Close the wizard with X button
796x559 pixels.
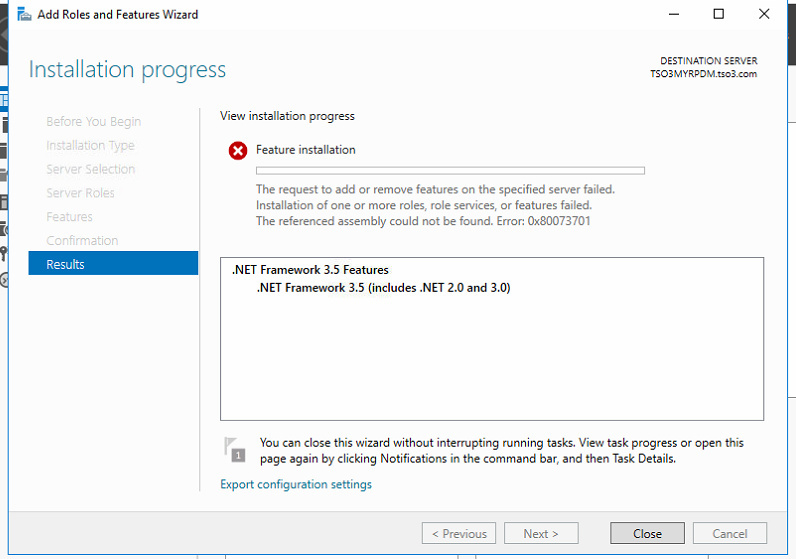764,14
